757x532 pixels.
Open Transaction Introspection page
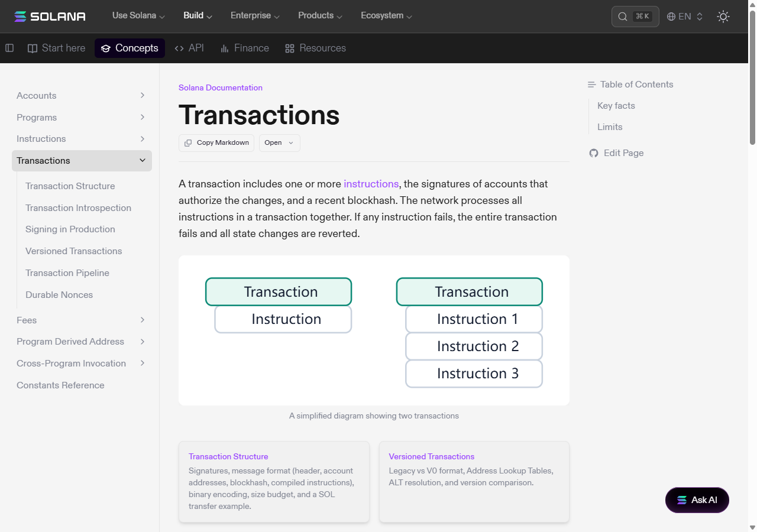point(78,208)
